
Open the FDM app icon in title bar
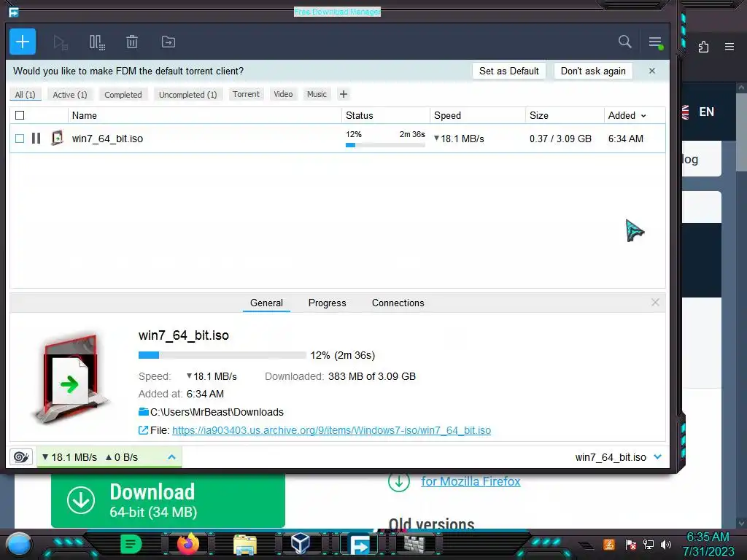click(x=14, y=12)
